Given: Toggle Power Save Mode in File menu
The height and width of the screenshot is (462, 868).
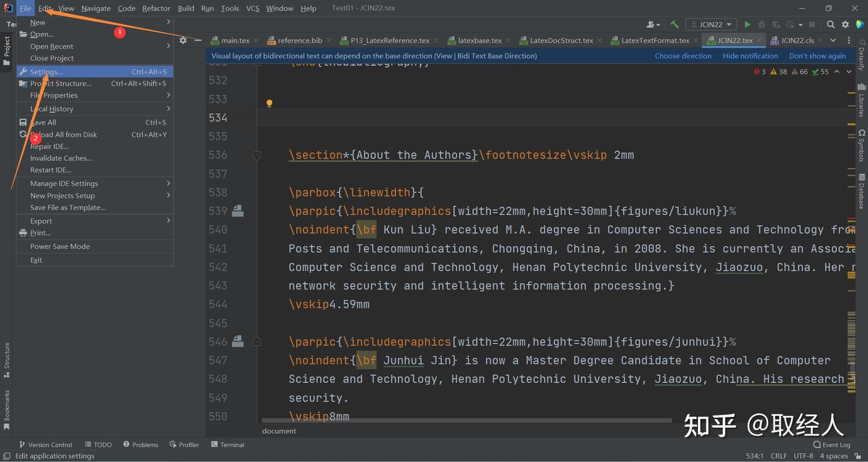Looking at the screenshot, I should (60, 246).
